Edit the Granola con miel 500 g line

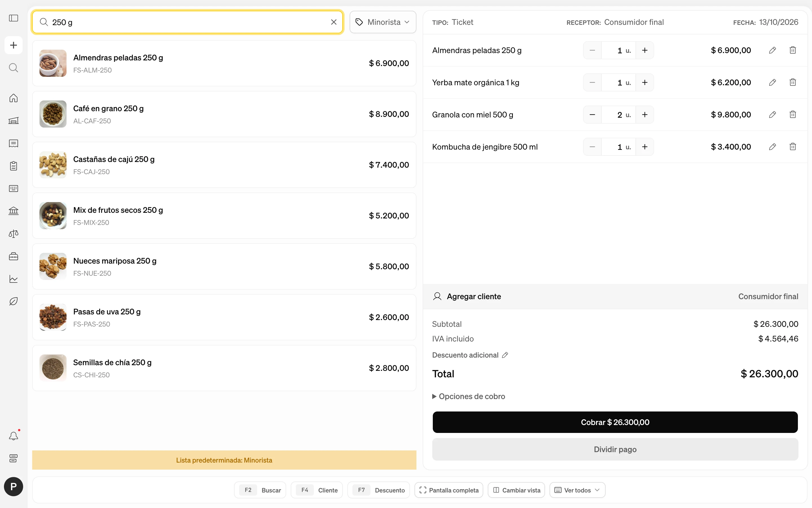(773, 115)
